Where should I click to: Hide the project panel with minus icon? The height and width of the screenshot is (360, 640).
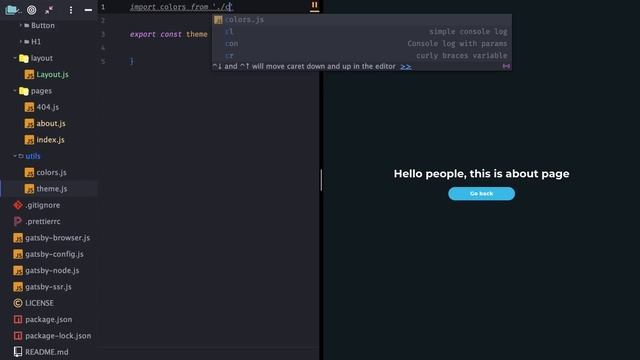click(88, 10)
